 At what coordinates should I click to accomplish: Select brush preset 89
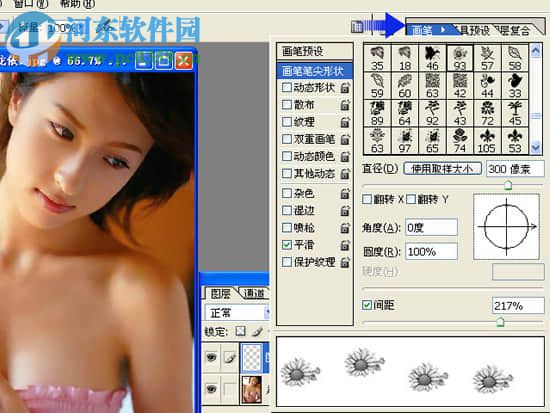pyautogui.click(x=377, y=113)
